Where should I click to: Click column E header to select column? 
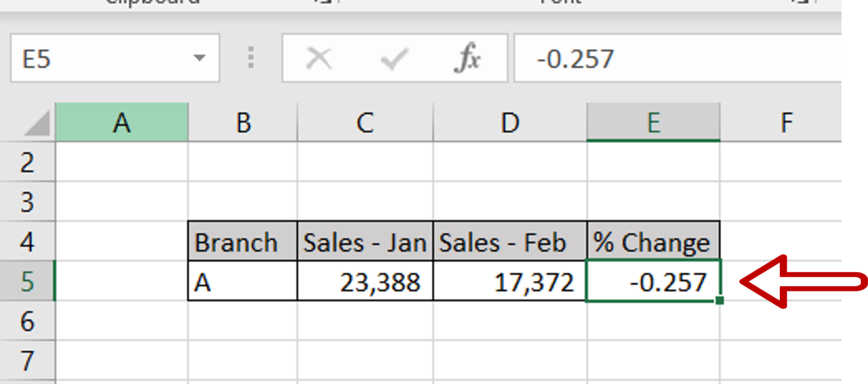[653, 121]
